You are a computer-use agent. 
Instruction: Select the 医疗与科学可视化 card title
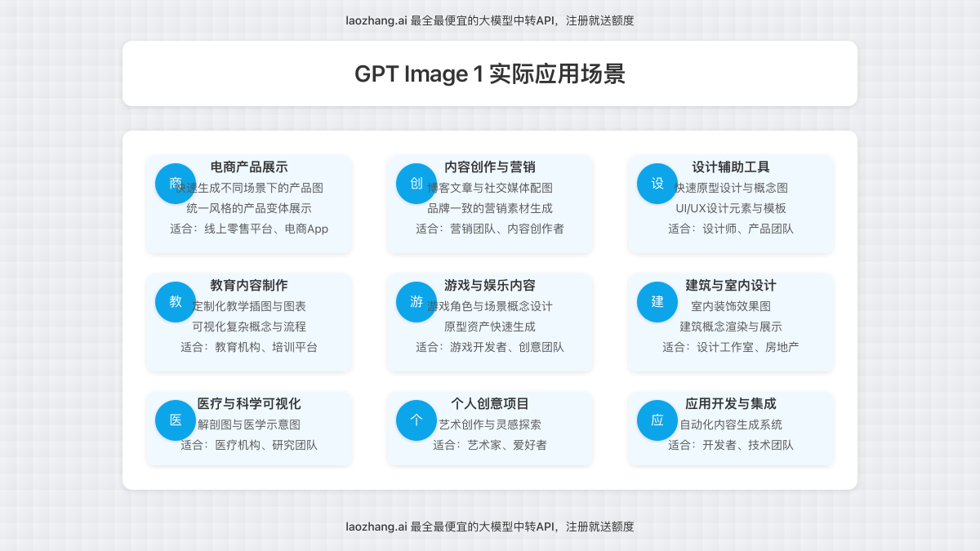pos(249,404)
